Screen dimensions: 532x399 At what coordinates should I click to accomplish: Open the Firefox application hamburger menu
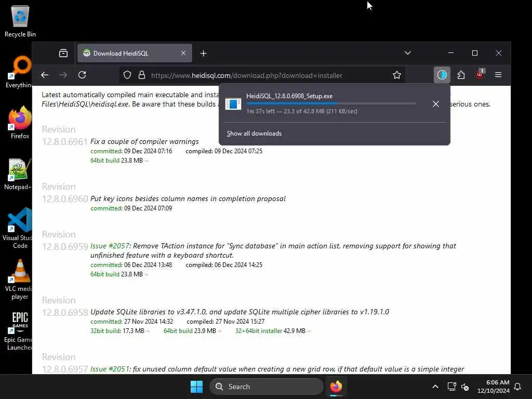coord(498,75)
